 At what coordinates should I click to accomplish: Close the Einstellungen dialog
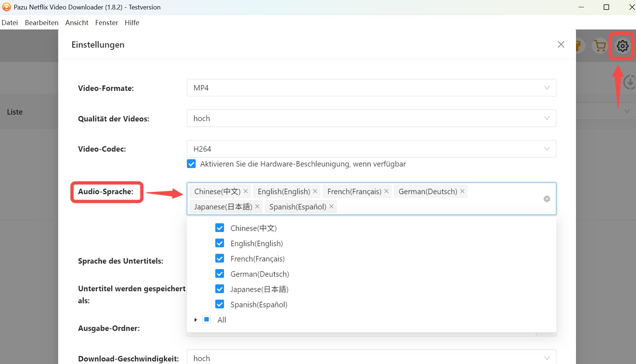[x=561, y=44]
